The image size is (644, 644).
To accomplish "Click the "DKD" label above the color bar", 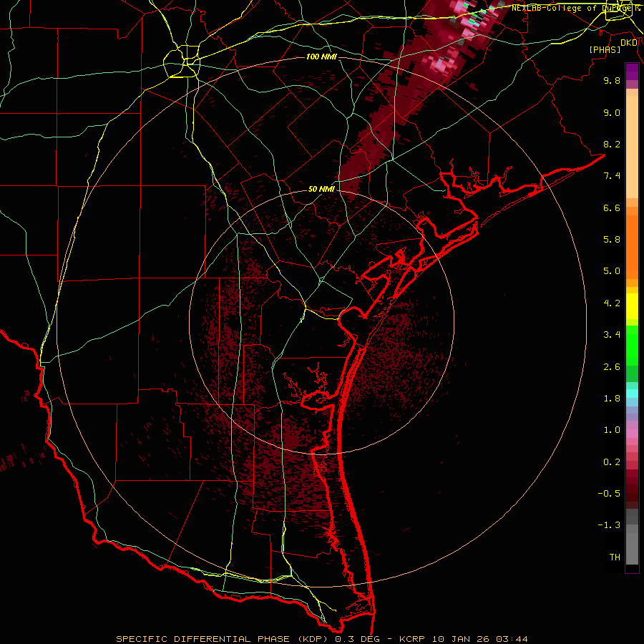I will (x=629, y=43).
